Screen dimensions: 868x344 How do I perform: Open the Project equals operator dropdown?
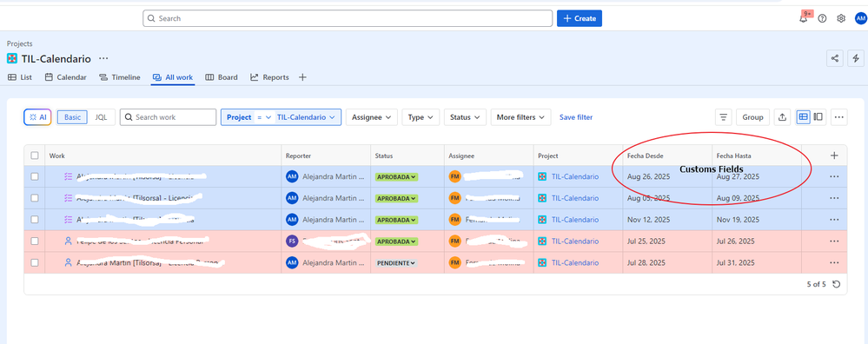(264, 117)
